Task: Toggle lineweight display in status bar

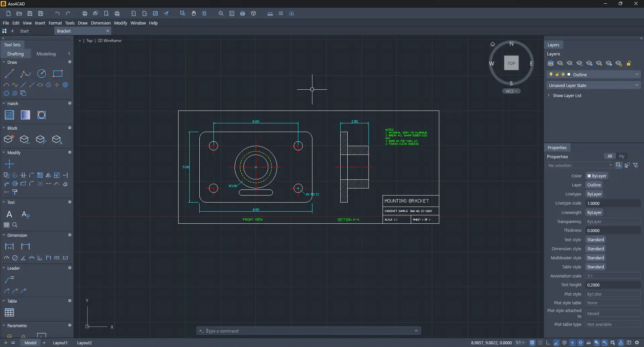Action: (589, 343)
